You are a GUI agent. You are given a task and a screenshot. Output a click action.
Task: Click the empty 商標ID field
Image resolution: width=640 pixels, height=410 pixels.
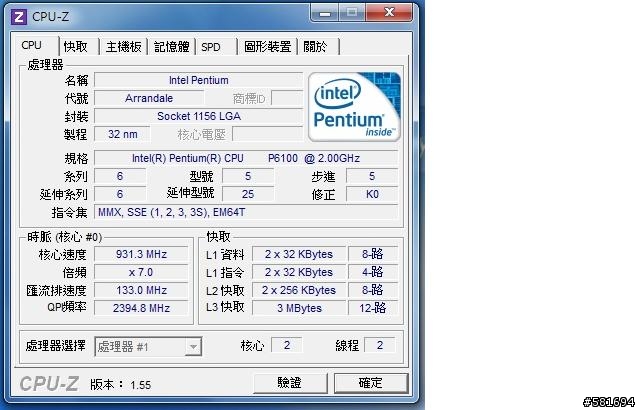click(287, 98)
